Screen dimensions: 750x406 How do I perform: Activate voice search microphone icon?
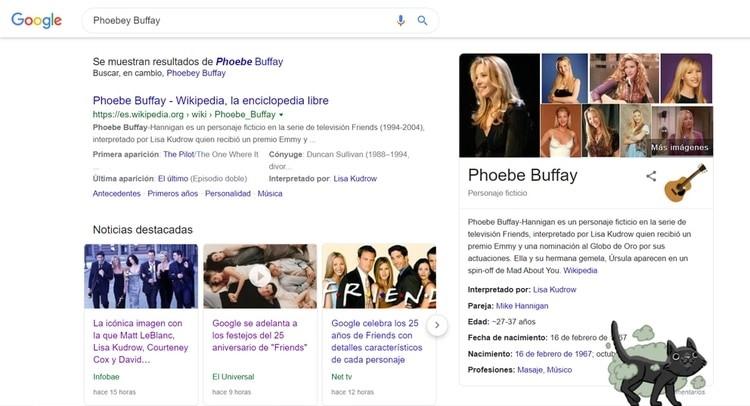pyautogui.click(x=401, y=20)
